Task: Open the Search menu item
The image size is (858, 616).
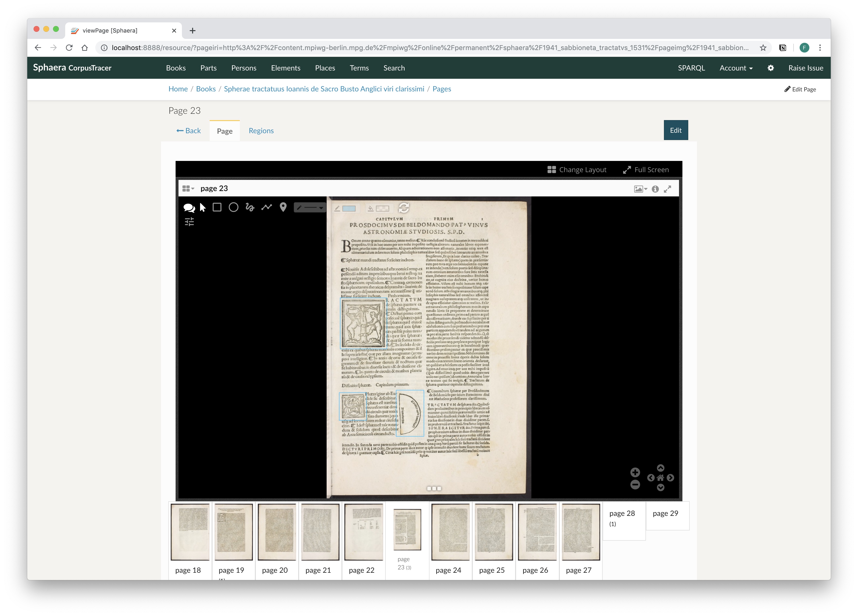Action: click(394, 68)
